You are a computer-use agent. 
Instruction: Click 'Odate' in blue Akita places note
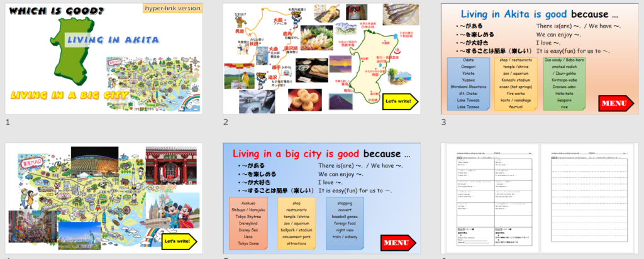[x=468, y=60]
